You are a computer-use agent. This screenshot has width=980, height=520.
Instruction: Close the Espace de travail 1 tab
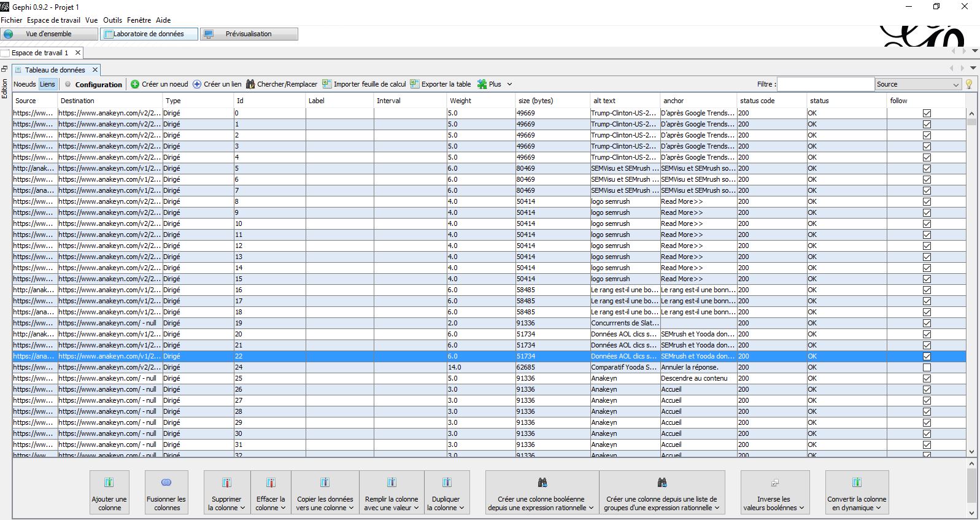(x=78, y=53)
